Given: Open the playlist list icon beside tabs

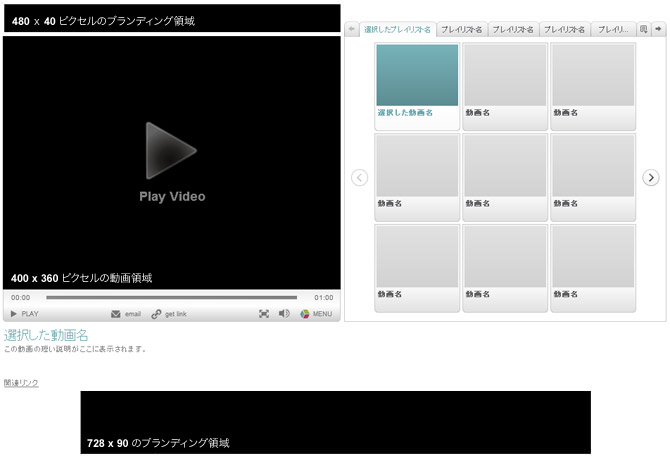Looking at the screenshot, I should tap(644, 29).
